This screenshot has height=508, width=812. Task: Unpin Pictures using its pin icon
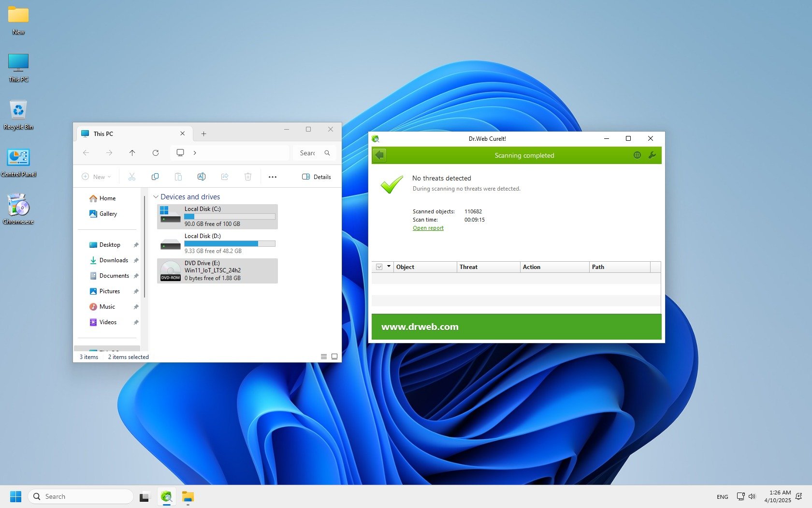(x=136, y=291)
